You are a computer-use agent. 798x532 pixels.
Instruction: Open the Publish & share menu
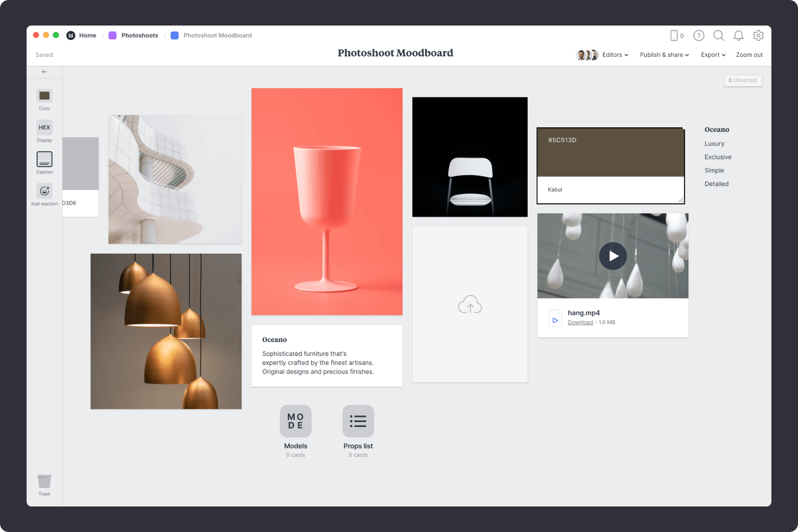[x=664, y=55]
